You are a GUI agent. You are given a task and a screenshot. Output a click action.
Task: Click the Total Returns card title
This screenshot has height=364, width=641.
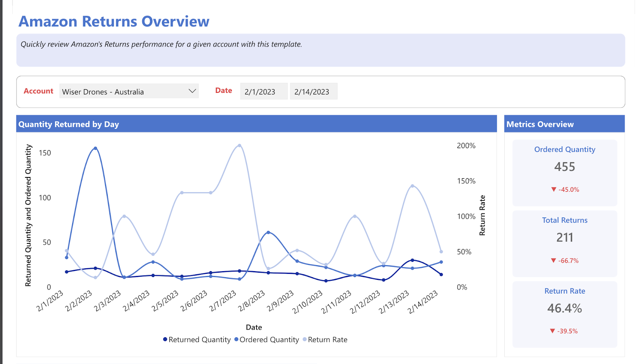565,220
